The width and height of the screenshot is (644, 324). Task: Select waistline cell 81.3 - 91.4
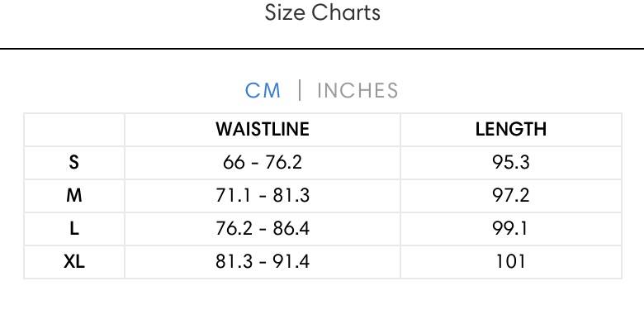263,262
